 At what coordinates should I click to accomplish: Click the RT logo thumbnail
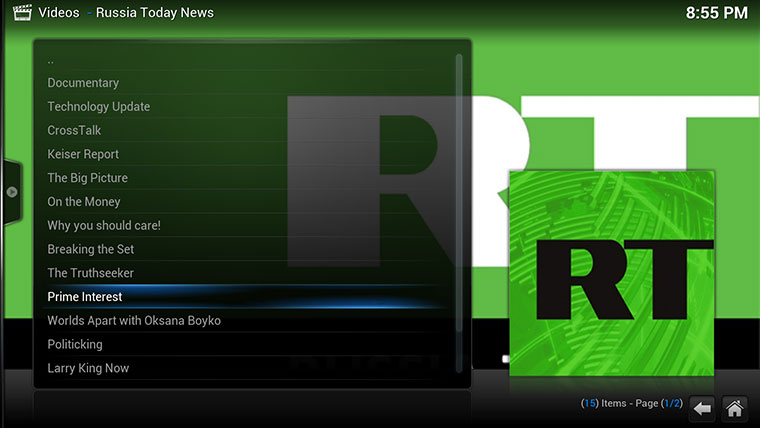611,273
